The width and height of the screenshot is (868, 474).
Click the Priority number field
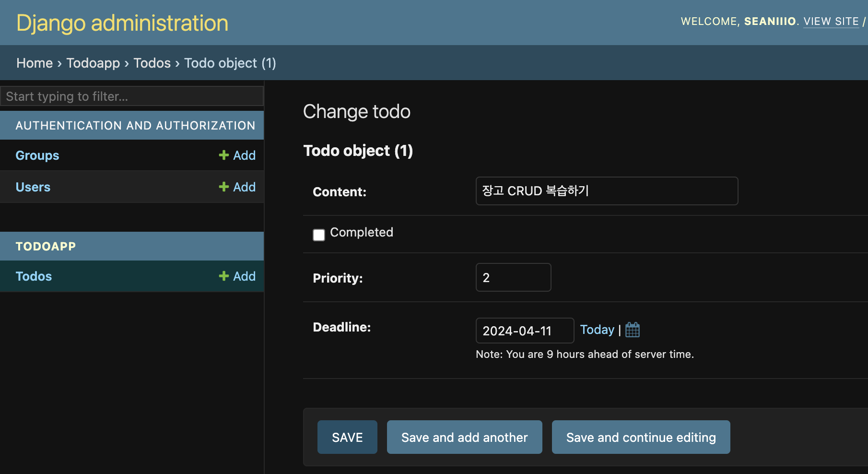click(513, 277)
